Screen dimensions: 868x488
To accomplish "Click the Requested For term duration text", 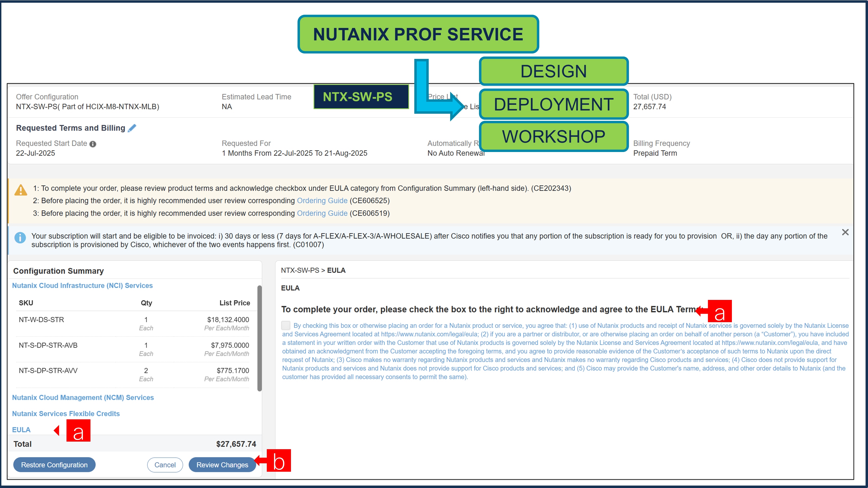I will coord(294,153).
